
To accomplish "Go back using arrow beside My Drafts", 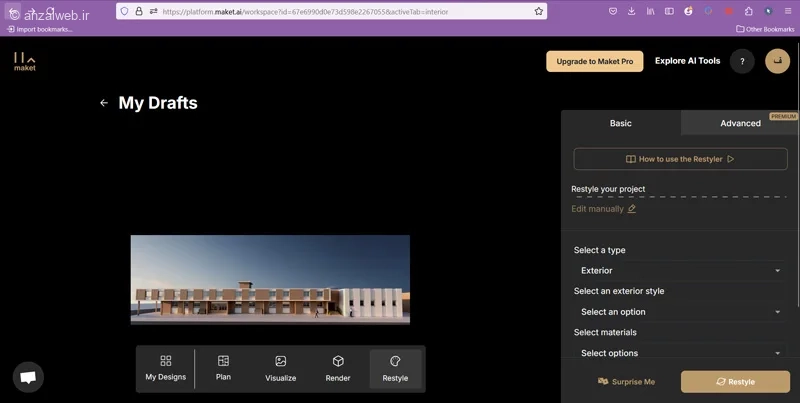I will click(x=104, y=103).
